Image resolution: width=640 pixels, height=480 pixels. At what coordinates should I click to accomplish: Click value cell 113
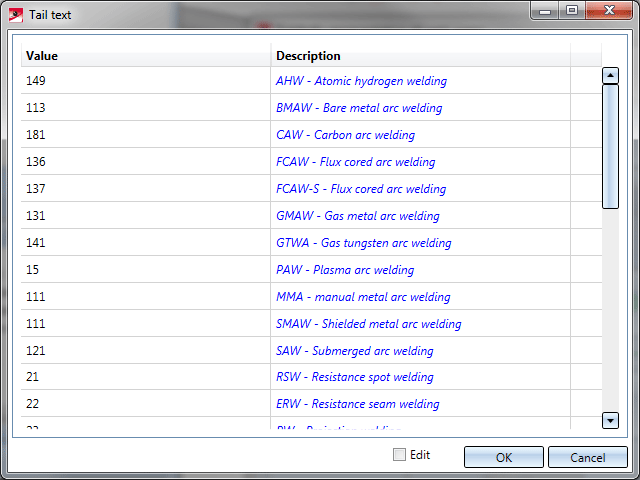click(x=146, y=107)
